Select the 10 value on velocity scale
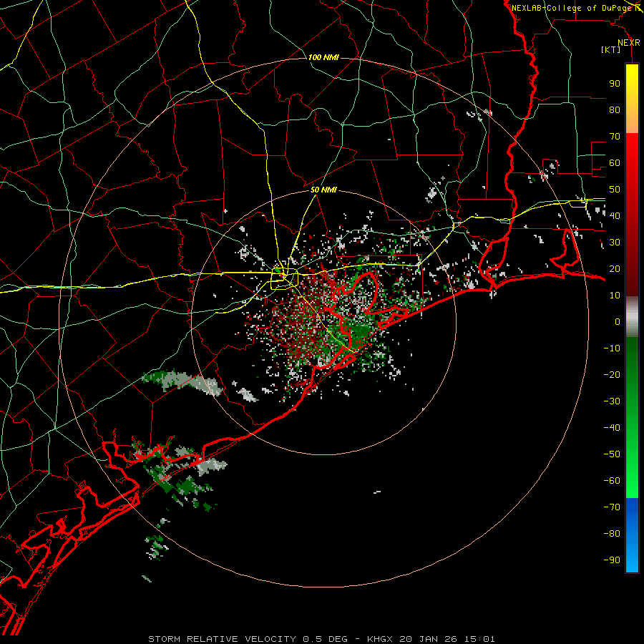 pyautogui.click(x=615, y=296)
